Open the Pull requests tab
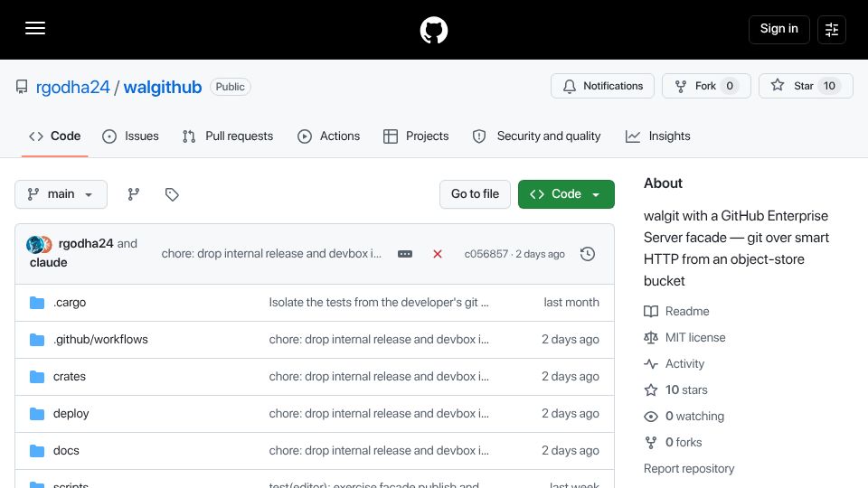Screen dimensions: 868x488 pos(228,136)
